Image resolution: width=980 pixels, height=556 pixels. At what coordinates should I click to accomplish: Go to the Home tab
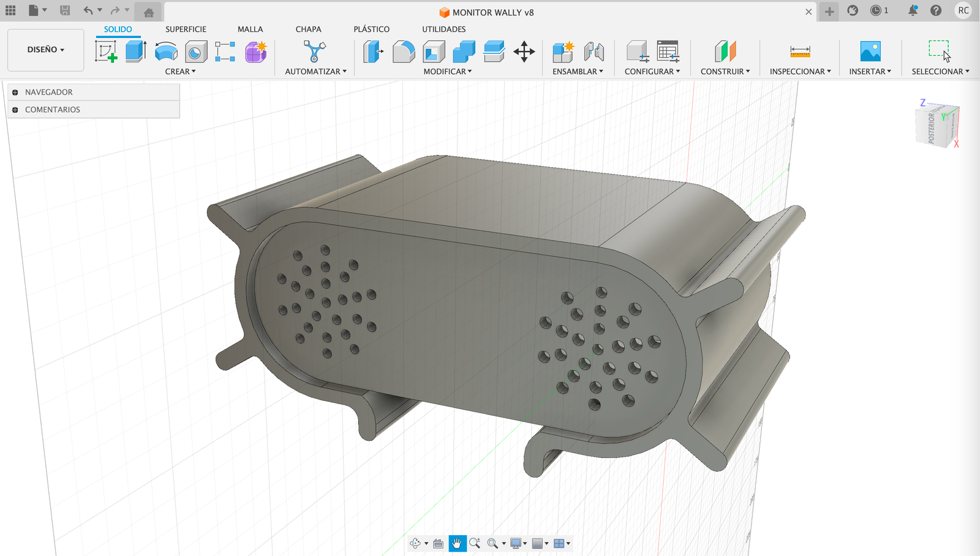pos(148,12)
